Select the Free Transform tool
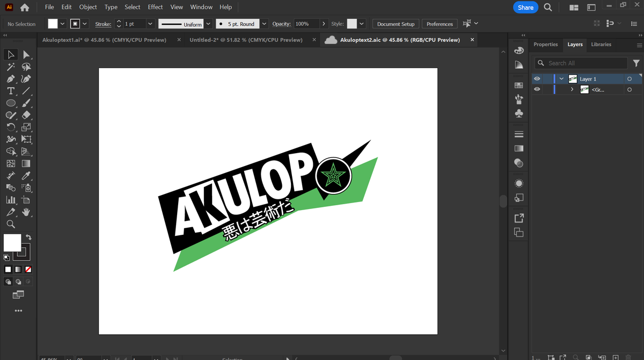This screenshot has width=644, height=360. [26, 139]
